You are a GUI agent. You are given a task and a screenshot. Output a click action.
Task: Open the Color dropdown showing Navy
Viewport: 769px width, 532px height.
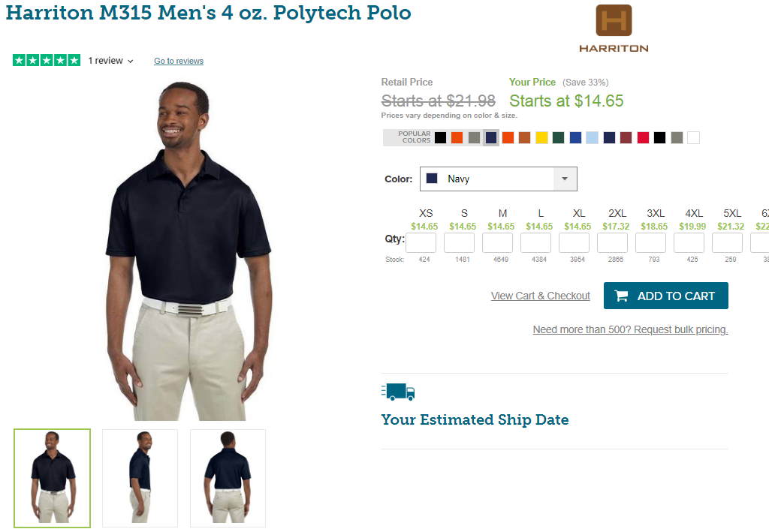(499, 179)
